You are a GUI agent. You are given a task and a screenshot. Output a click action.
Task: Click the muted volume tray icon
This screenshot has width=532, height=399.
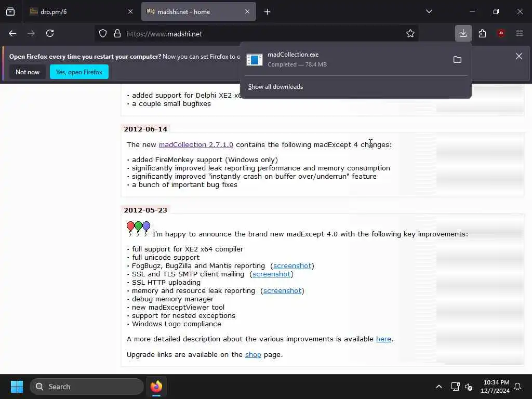[x=469, y=387]
